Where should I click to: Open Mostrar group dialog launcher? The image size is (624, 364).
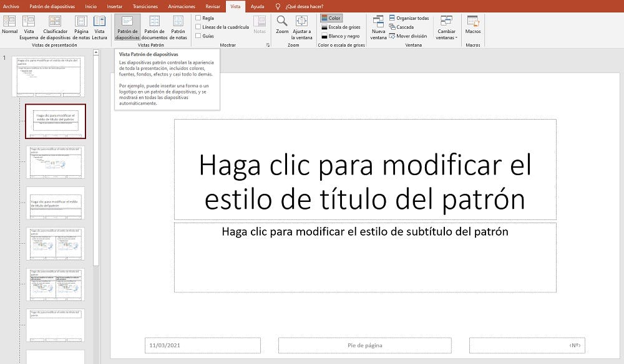point(268,45)
